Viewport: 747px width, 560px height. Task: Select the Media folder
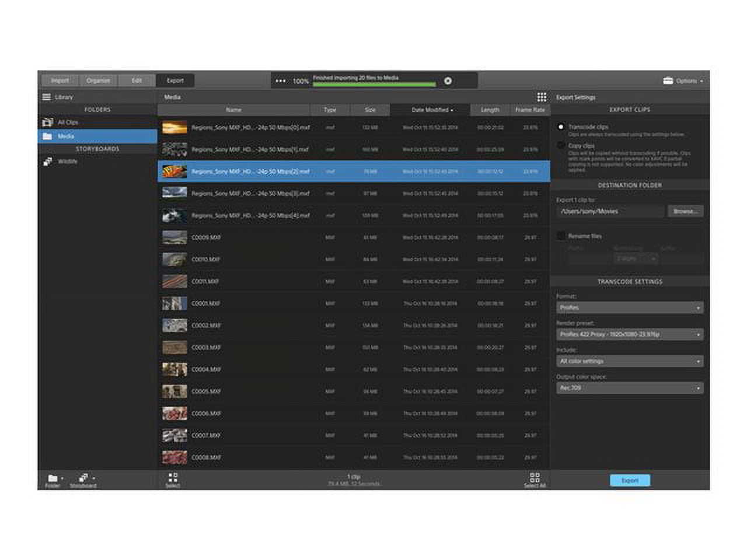tap(97, 136)
